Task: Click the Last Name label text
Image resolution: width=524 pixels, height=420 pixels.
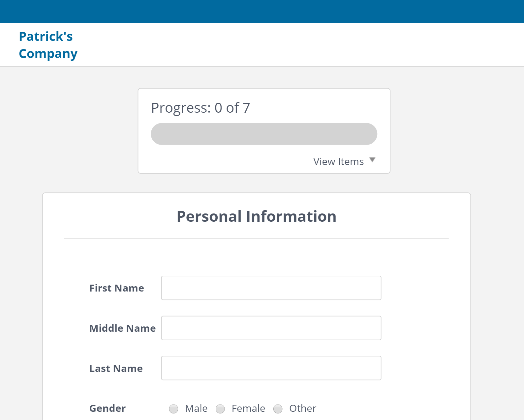Action: point(116,368)
